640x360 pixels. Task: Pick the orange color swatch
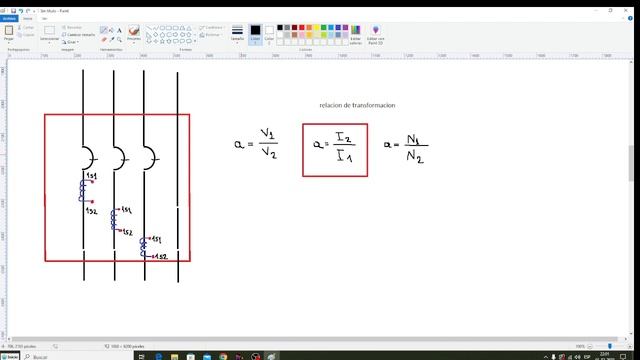tap(309, 27)
